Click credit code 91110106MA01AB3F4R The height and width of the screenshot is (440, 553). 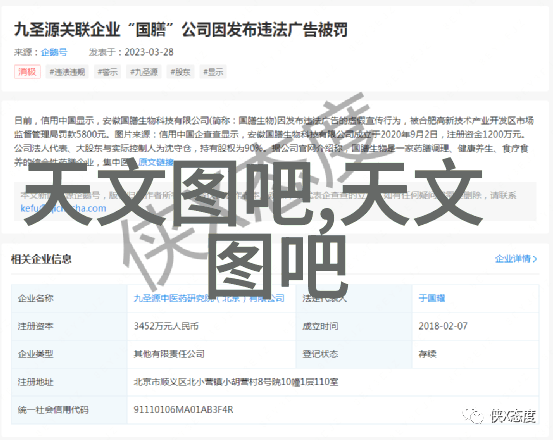(x=183, y=410)
